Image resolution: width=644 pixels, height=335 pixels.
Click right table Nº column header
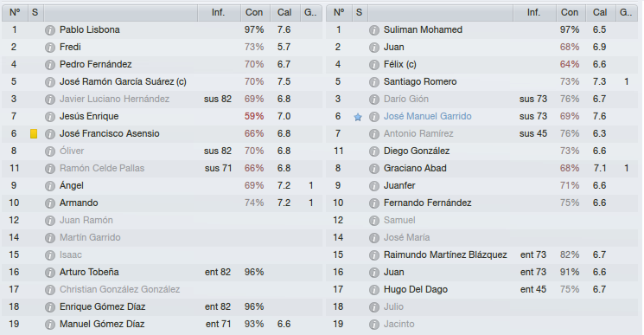(339, 13)
